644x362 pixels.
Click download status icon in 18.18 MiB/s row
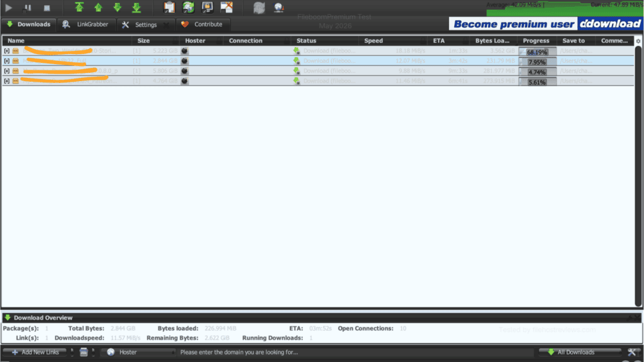[x=297, y=51]
